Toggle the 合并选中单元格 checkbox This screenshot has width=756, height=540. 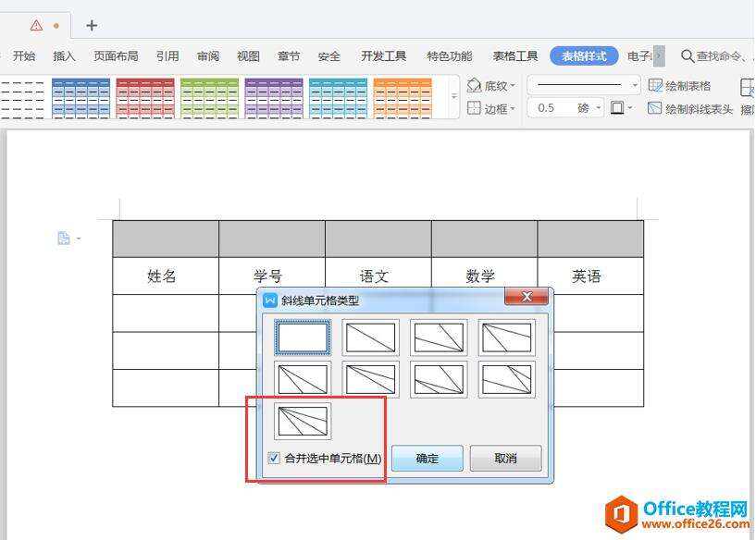pos(274,458)
